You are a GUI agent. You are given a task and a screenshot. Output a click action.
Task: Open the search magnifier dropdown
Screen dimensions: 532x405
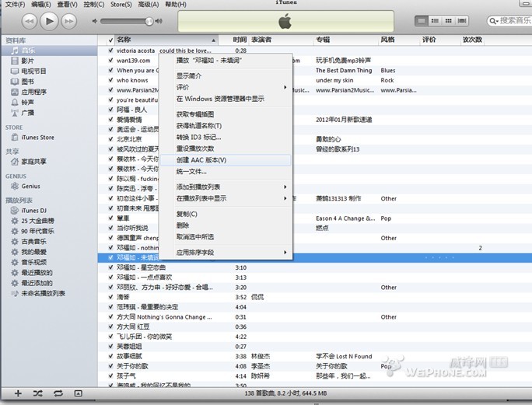pyautogui.click(x=493, y=21)
